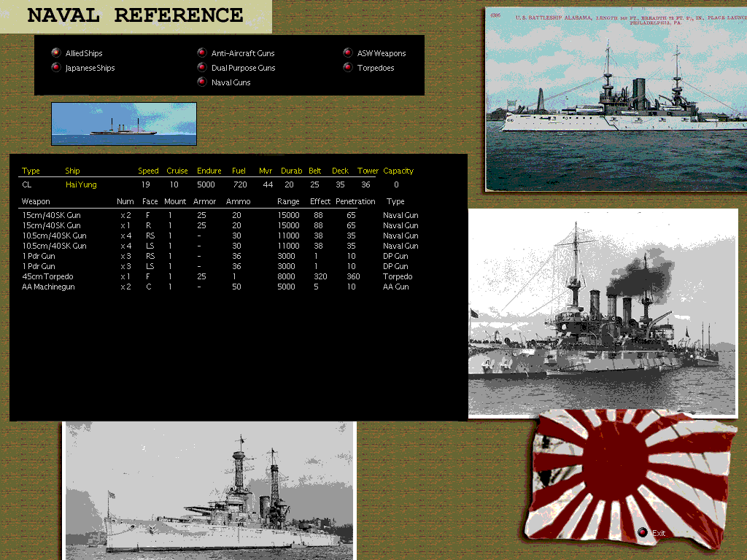Click the Fuel column header

click(239, 171)
